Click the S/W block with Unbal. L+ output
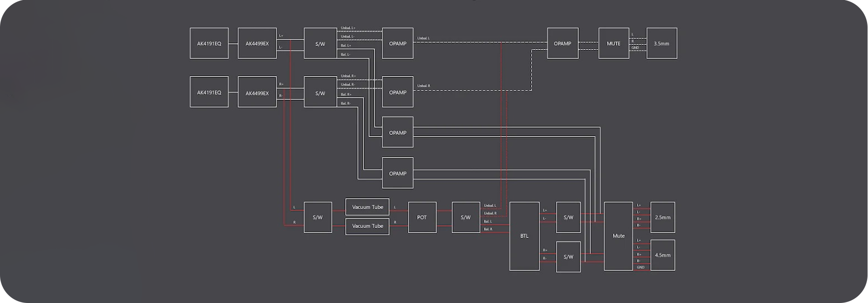The width and height of the screenshot is (868, 303). coord(320,43)
